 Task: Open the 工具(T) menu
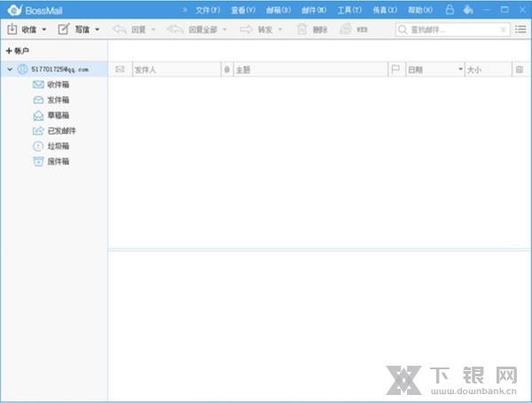point(349,10)
